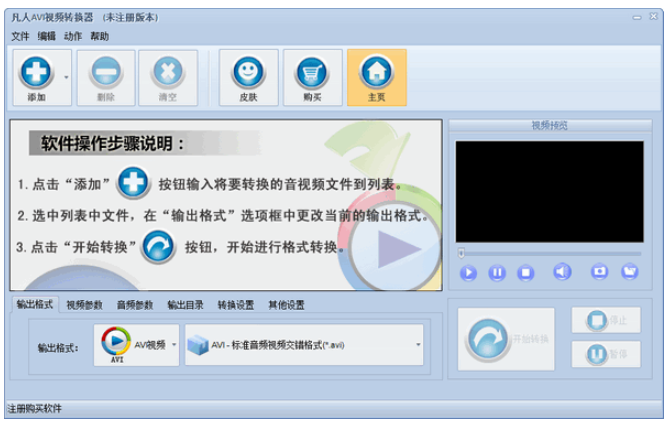Click the 注册购买软件 status bar text
This screenshot has height=423, width=666.
coord(34,409)
